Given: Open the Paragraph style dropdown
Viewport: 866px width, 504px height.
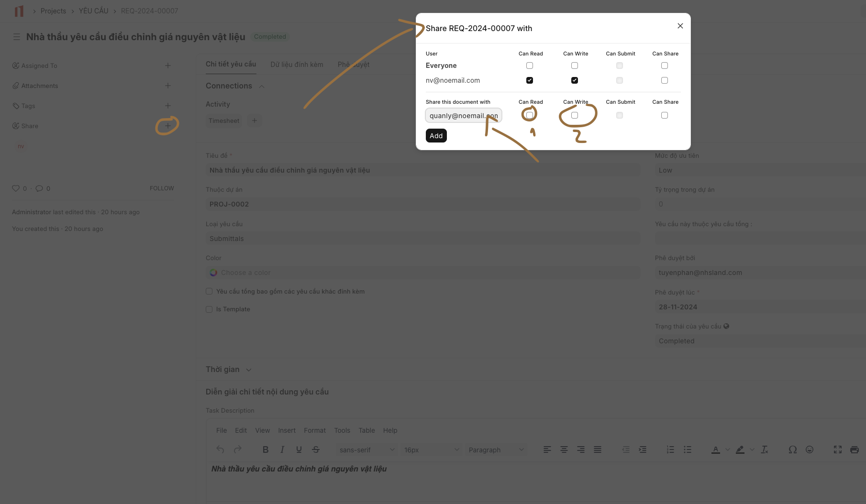Looking at the screenshot, I should (x=496, y=450).
